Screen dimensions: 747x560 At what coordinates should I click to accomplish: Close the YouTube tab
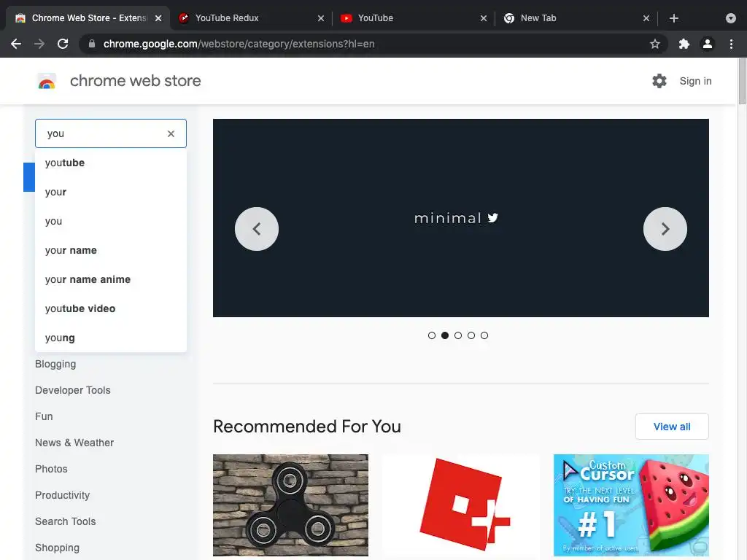(x=484, y=18)
